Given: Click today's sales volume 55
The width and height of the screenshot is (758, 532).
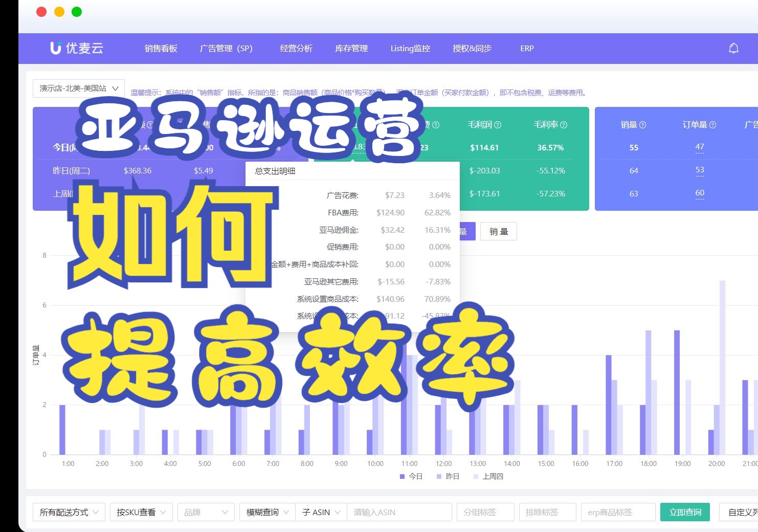Looking at the screenshot, I should [634, 148].
